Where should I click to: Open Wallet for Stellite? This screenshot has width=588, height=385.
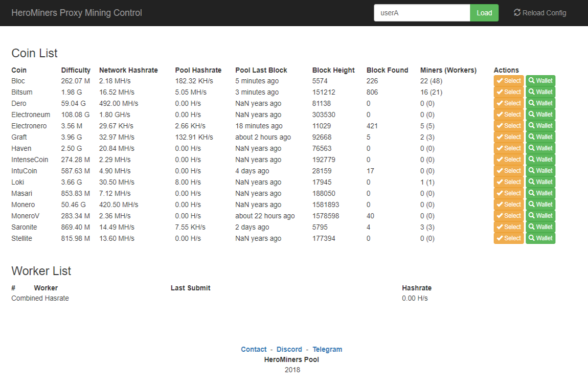point(540,238)
